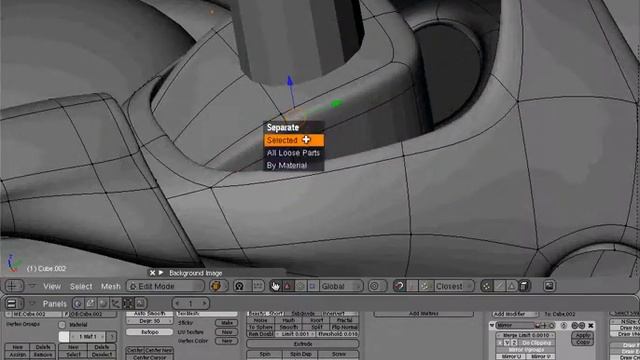Select the Script context button in Panels
The image size is (640, 360).
point(90,303)
